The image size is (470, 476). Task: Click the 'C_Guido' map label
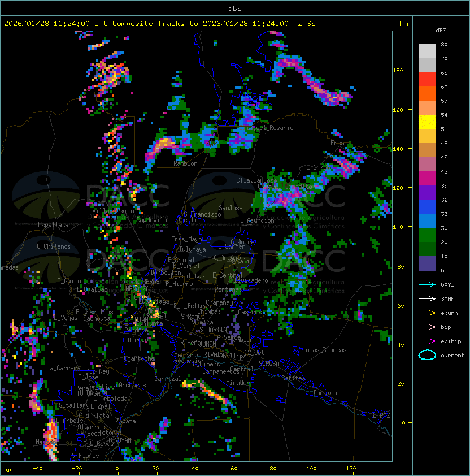coord(69,281)
